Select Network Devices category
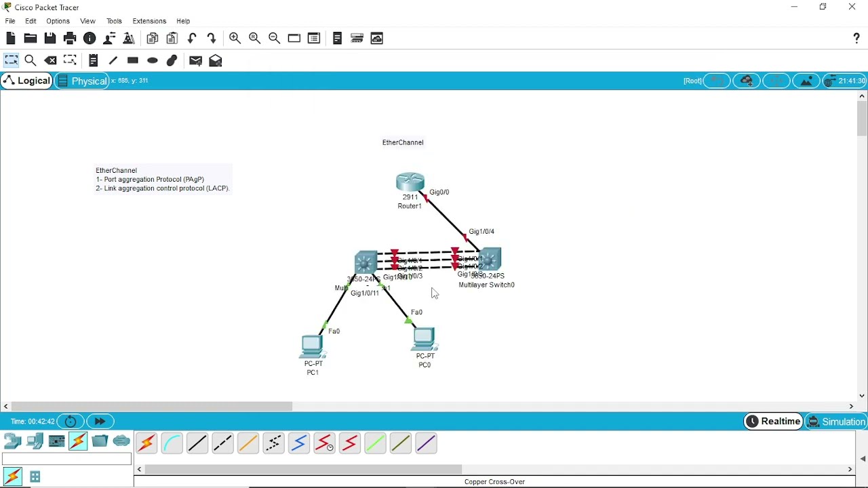The width and height of the screenshot is (868, 488). pos(12,442)
